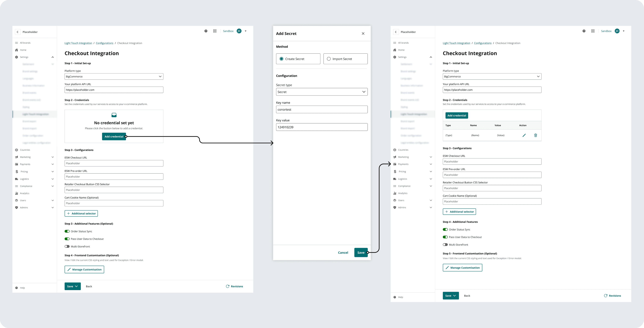Open account dropdown arrow in left screen header

pos(245,31)
